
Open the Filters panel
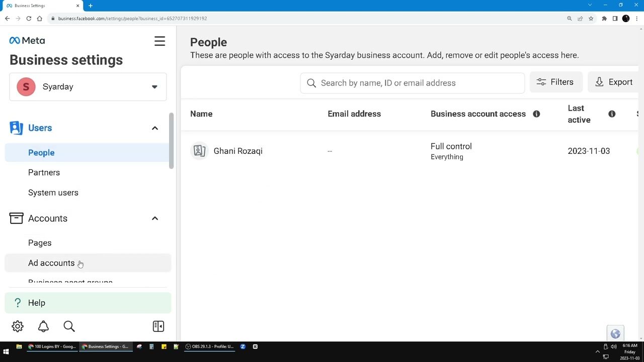(556, 81)
